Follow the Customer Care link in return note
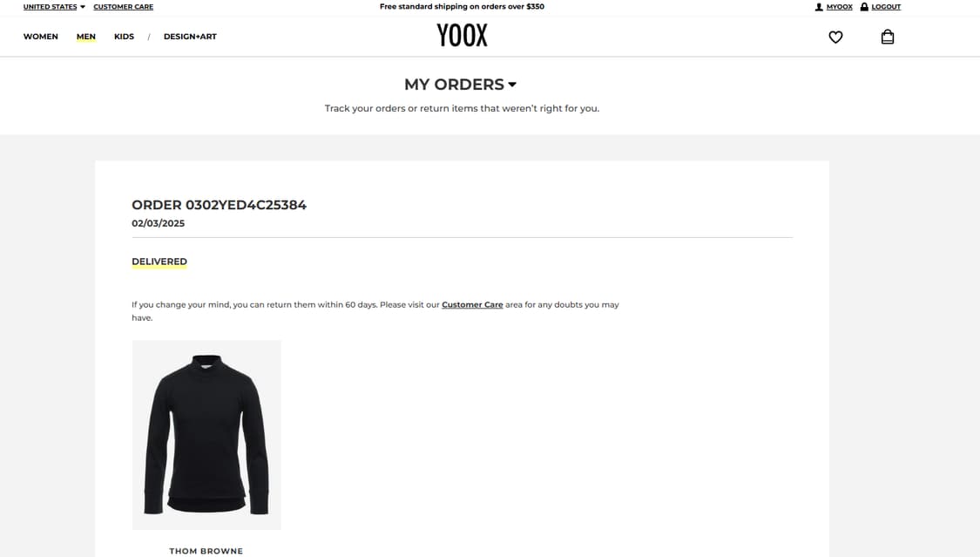 click(472, 304)
